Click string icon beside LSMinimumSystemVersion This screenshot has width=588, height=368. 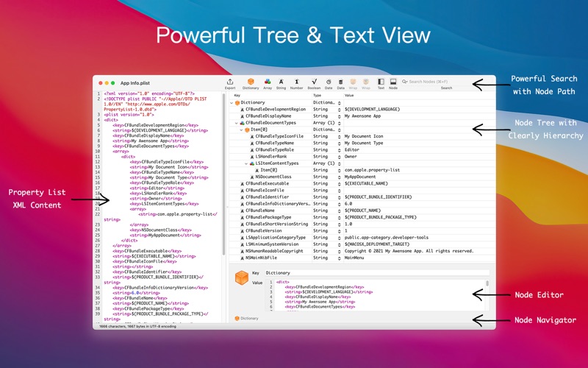tap(243, 245)
